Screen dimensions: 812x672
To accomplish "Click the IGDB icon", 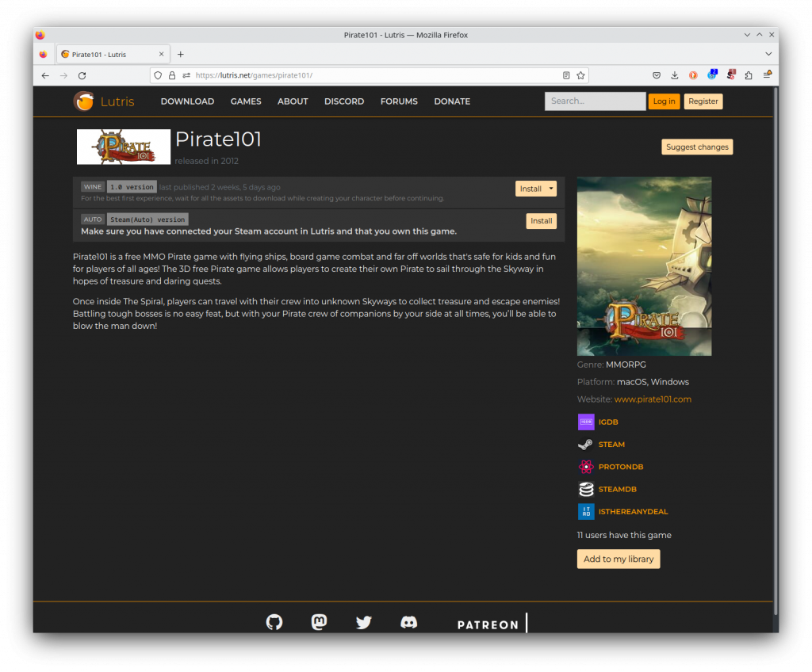I will (x=586, y=422).
